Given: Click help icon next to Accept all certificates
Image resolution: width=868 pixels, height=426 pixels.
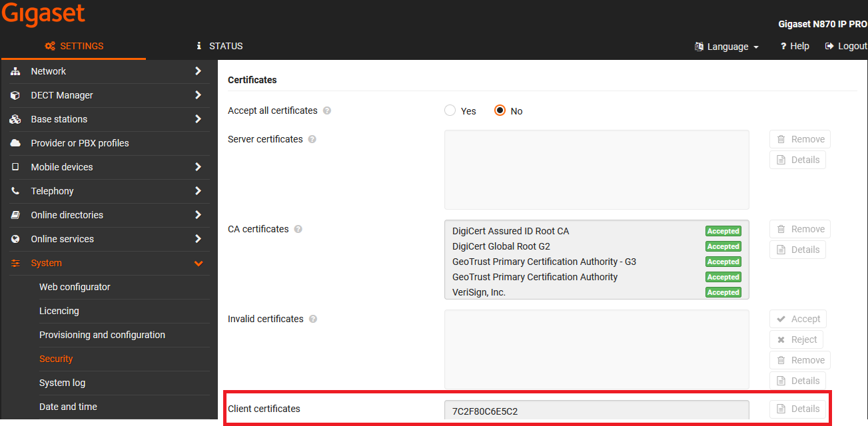Looking at the screenshot, I should (327, 110).
